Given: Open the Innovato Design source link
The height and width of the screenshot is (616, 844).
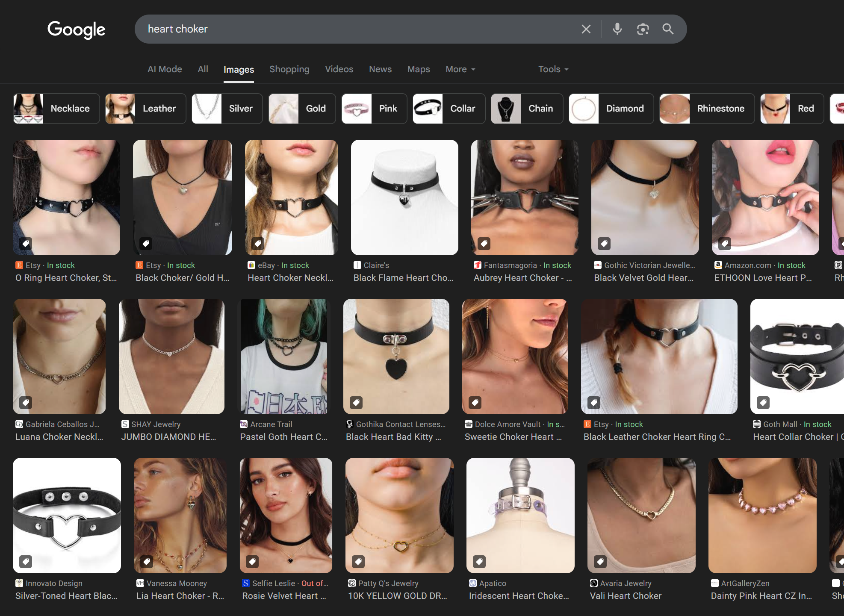Looking at the screenshot, I should tap(54, 583).
